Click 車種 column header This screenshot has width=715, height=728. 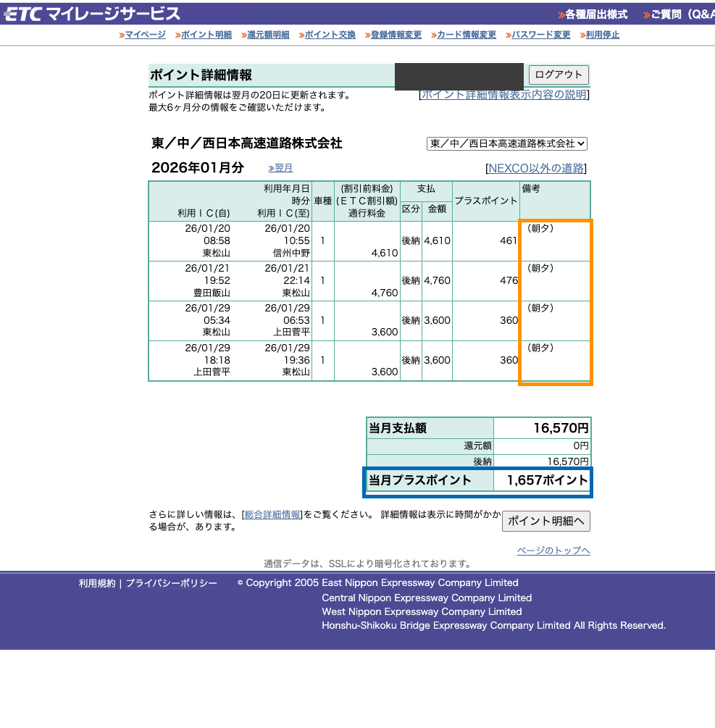(x=322, y=201)
